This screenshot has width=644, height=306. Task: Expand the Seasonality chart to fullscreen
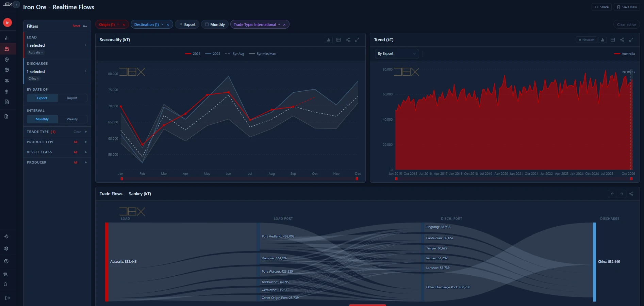coord(357,40)
